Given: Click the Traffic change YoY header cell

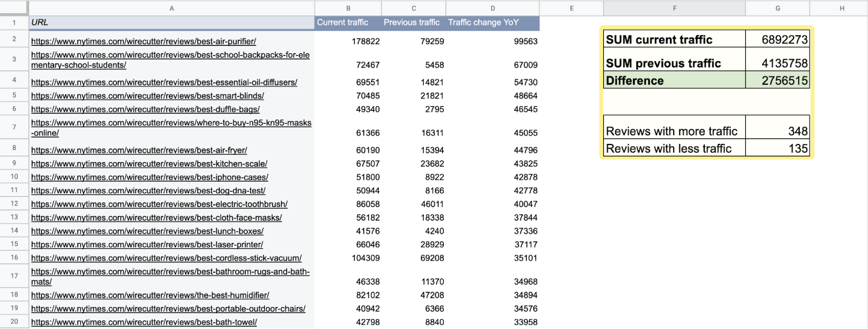Looking at the screenshot, I should click(x=493, y=23).
